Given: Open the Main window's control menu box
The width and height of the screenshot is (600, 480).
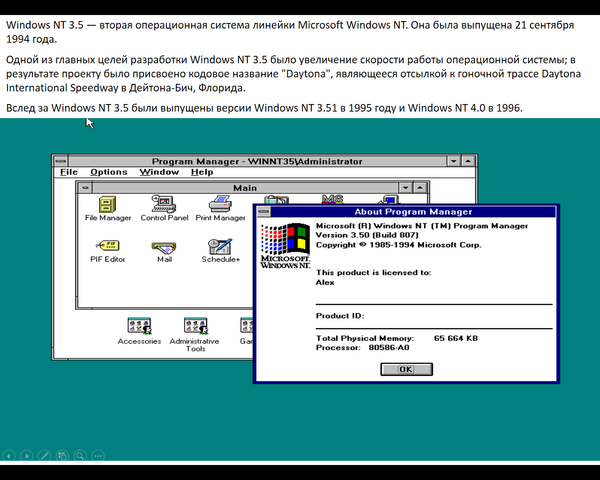Looking at the screenshot, I should [x=86, y=186].
